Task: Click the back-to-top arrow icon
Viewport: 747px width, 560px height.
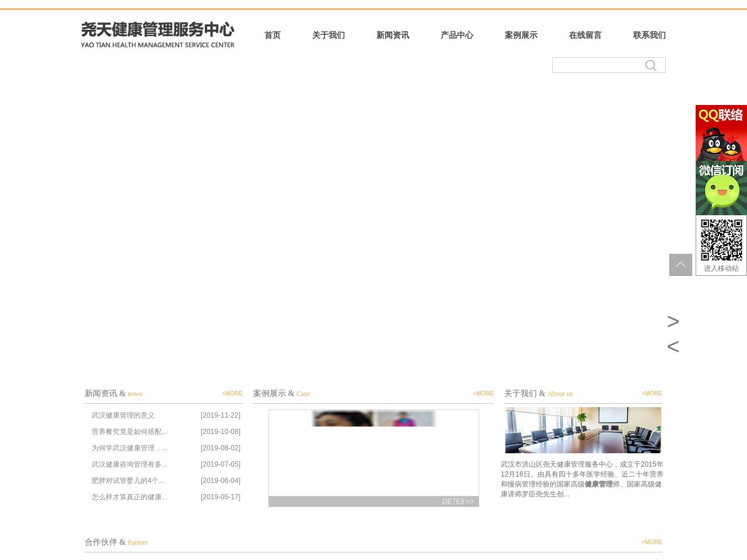Action: [680, 264]
